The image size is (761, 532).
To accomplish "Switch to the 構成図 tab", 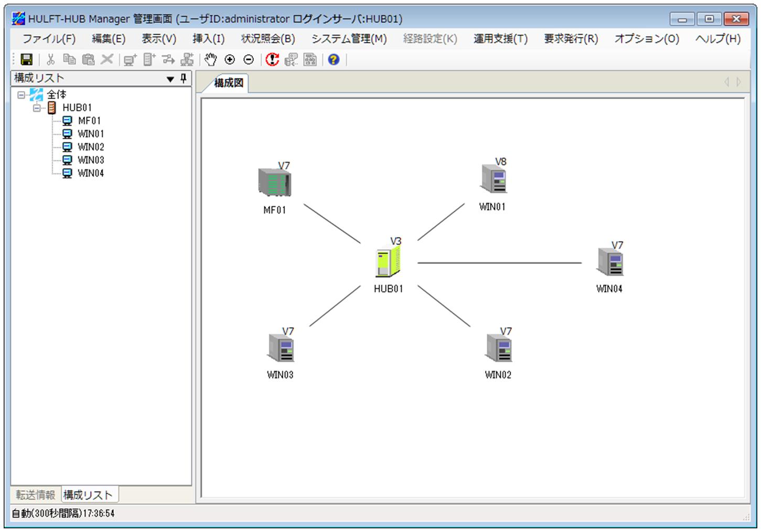I will point(229,83).
